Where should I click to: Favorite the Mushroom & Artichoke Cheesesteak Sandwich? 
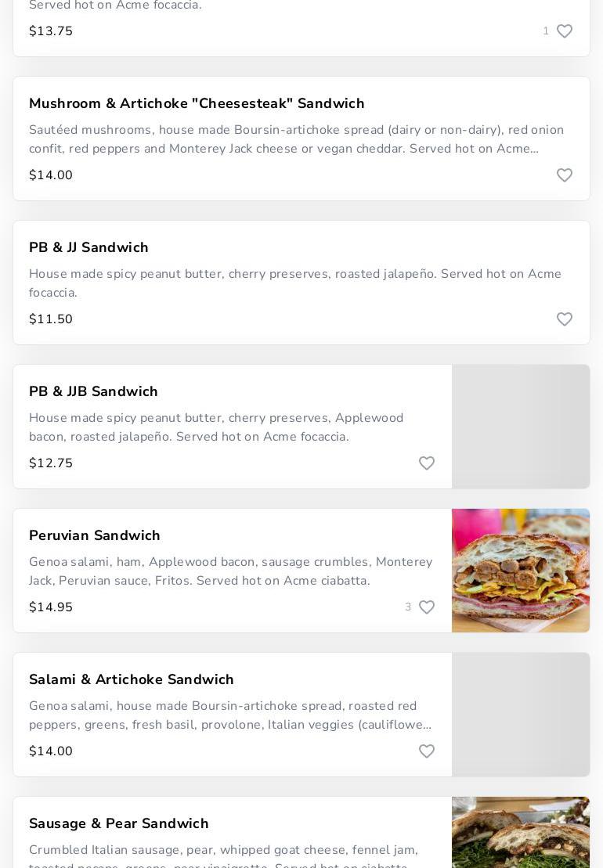[564, 175]
